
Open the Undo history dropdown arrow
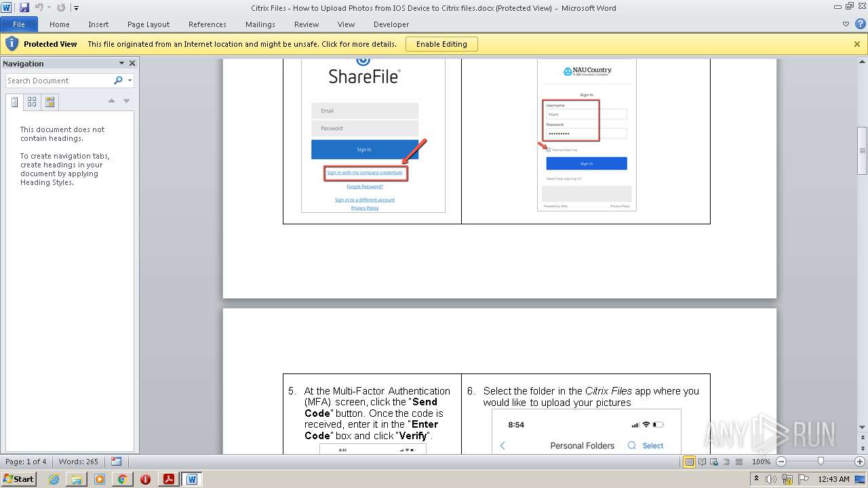pos(49,8)
